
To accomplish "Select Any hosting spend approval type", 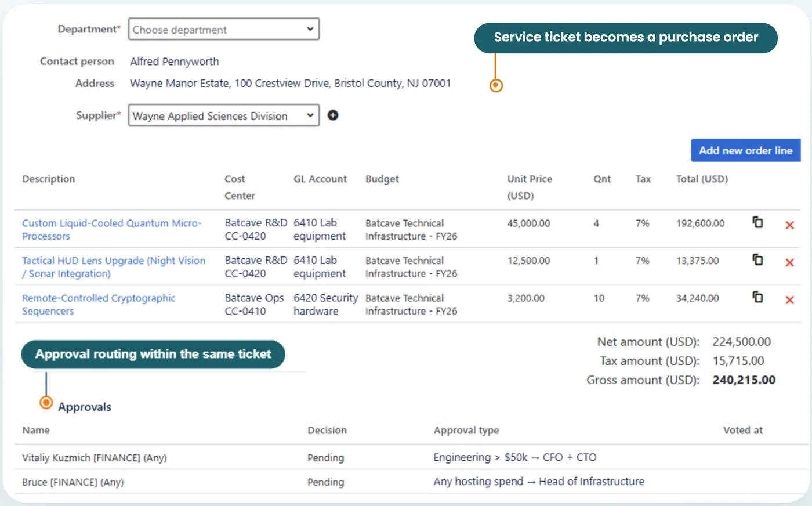I will 539,482.
